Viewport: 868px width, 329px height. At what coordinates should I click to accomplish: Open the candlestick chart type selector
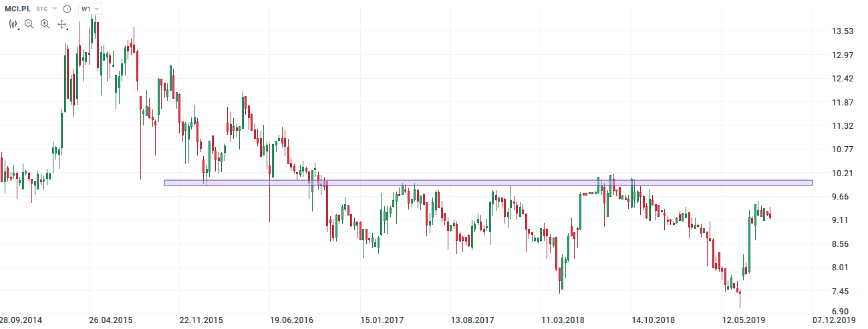tap(13, 24)
